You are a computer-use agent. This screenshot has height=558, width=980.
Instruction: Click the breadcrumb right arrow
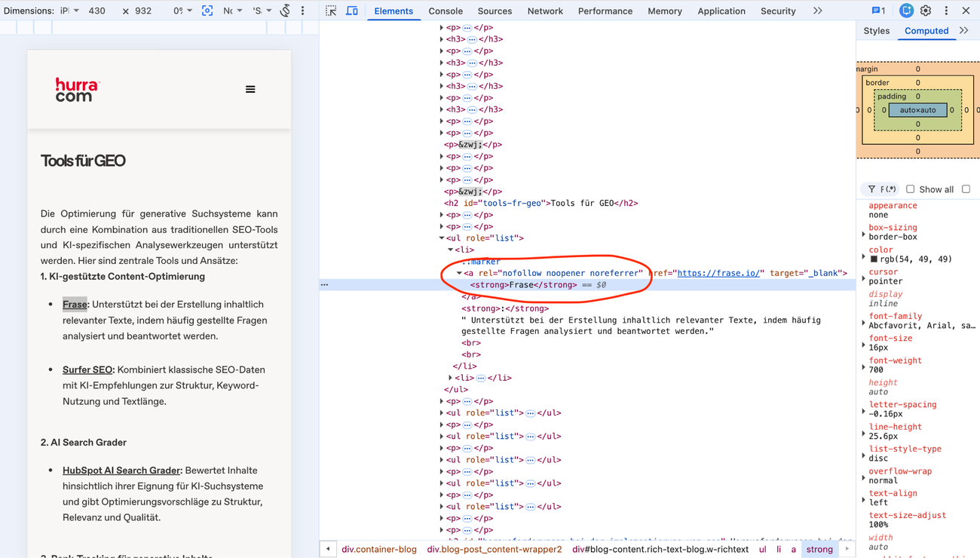(x=847, y=549)
